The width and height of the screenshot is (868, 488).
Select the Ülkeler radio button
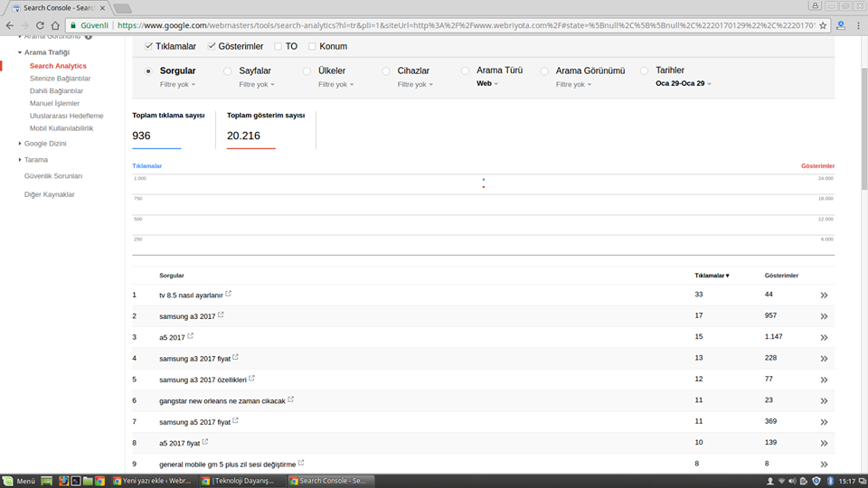[x=307, y=70]
